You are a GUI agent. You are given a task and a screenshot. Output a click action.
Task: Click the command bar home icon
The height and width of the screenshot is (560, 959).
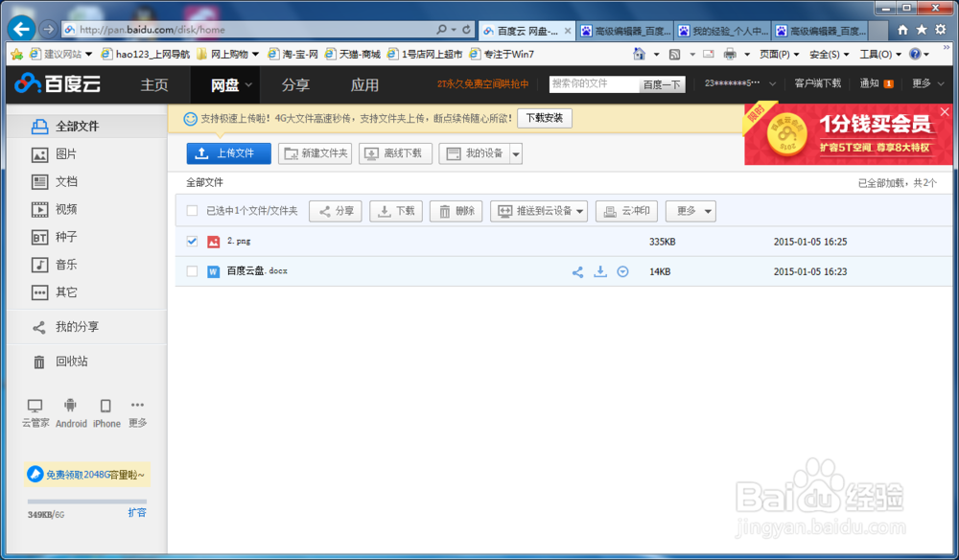pos(639,54)
